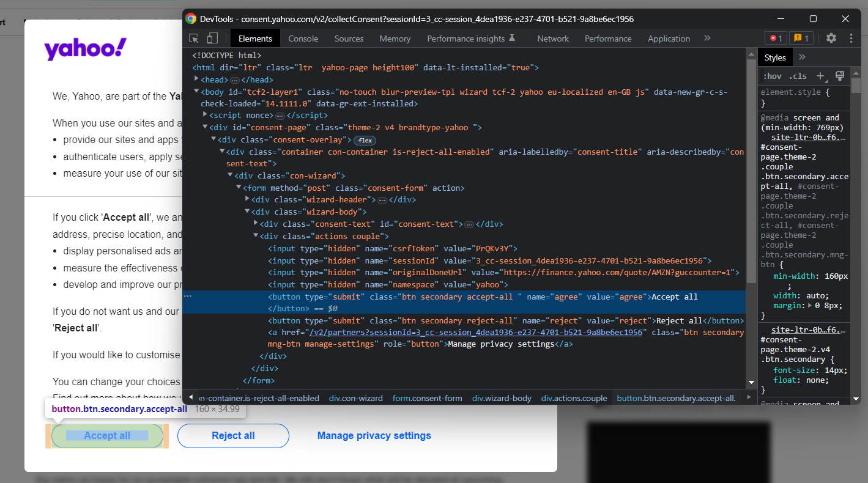The height and width of the screenshot is (483, 868).
Task: Open the Manage privacy settings link
Action: [x=374, y=436]
